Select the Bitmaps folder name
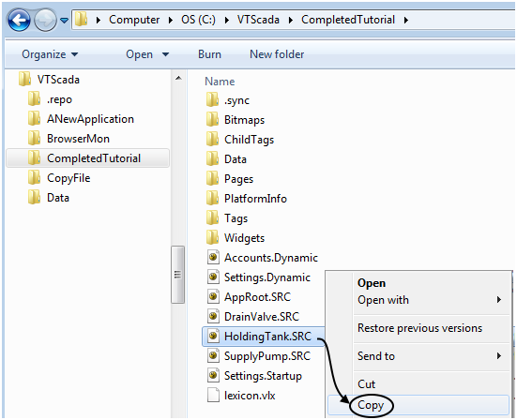 tap(244, 120)
